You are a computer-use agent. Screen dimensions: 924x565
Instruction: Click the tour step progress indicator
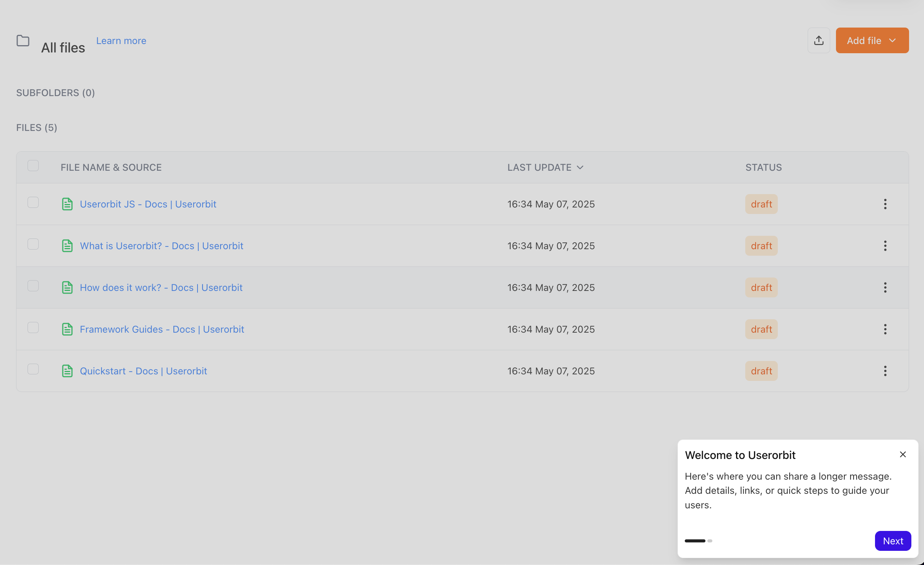click(x=698, y=541)
